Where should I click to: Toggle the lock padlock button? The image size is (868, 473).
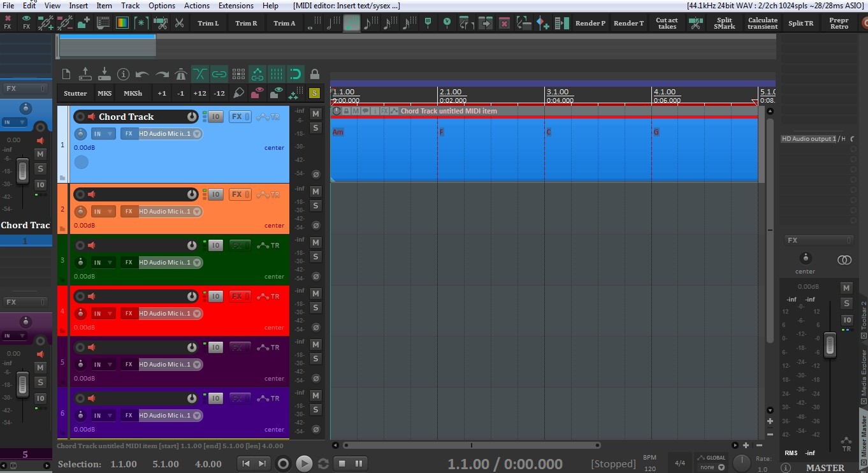(314, 74)
